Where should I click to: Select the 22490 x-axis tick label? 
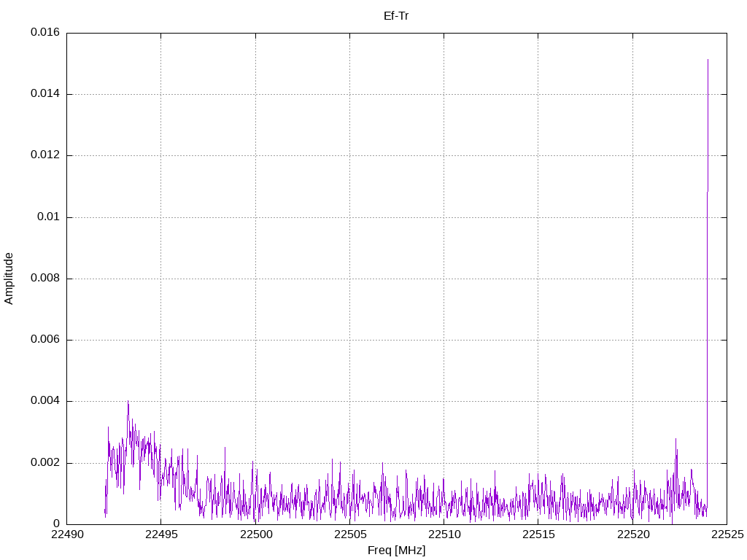[66, 535]
